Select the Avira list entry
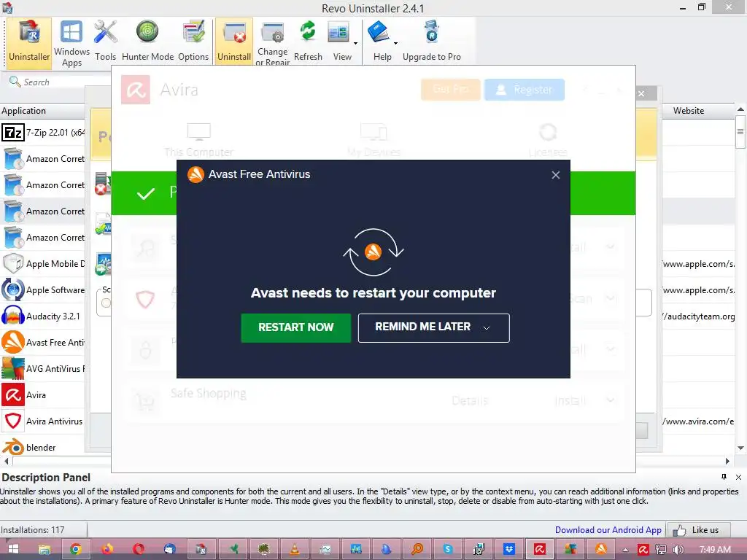747x560 pixels. [43, 394]
